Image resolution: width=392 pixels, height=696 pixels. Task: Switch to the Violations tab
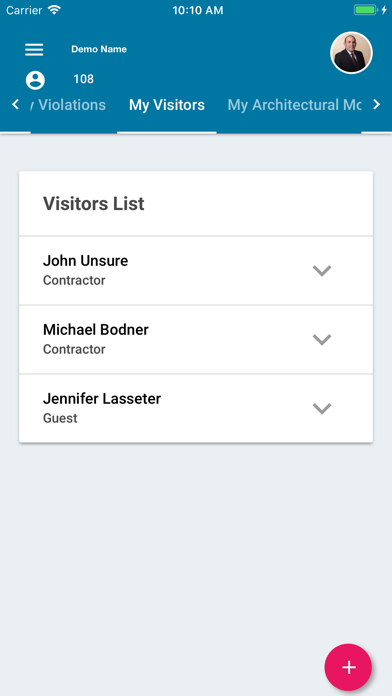coord(68,105)
